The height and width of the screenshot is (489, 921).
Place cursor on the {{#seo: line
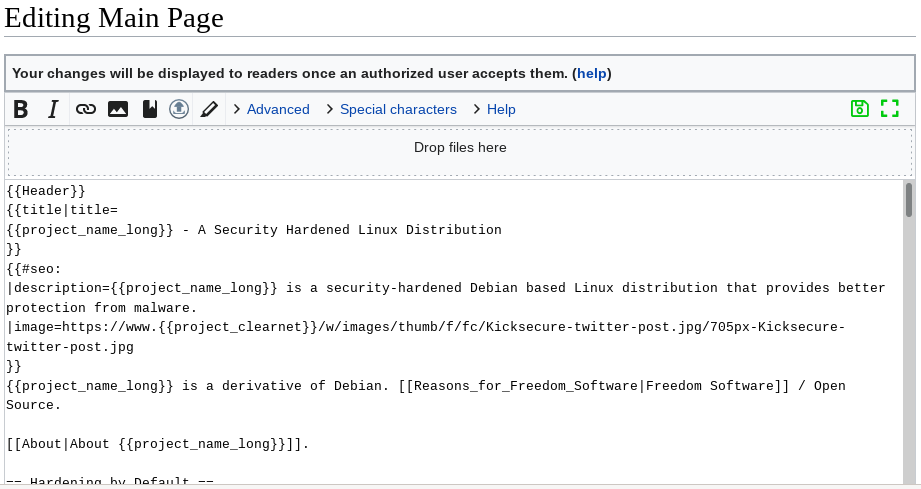34,268
